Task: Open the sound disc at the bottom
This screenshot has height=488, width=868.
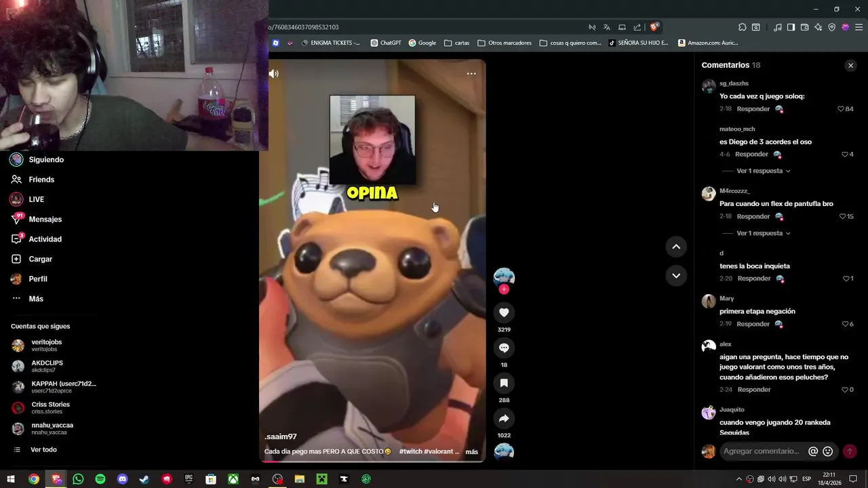Action: (504, 452)
